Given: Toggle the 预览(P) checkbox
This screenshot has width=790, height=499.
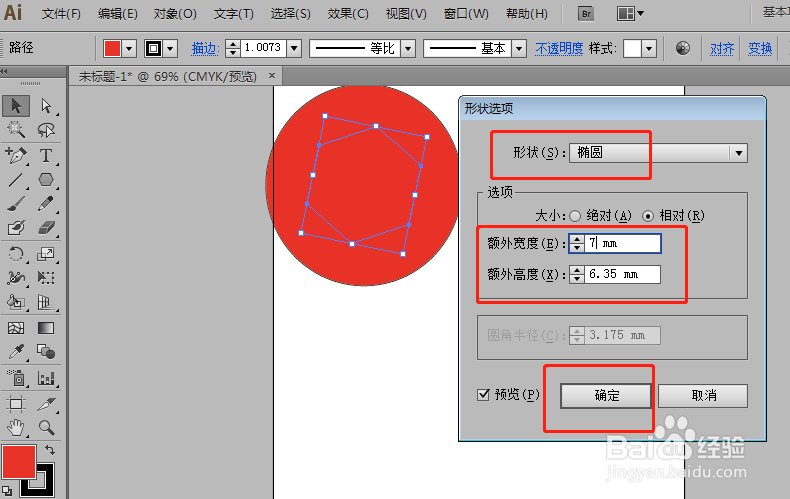Looking at the screenshot, I should [x=483, y=394].
